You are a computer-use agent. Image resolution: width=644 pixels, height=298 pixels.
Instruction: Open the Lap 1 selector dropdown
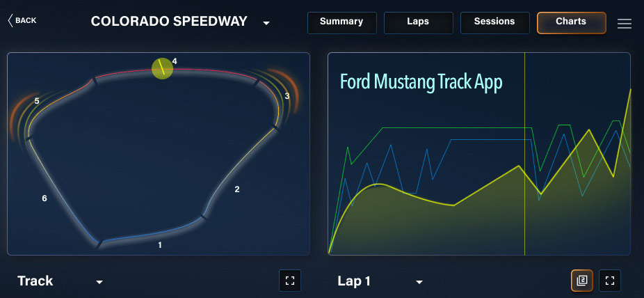(419, 282)
